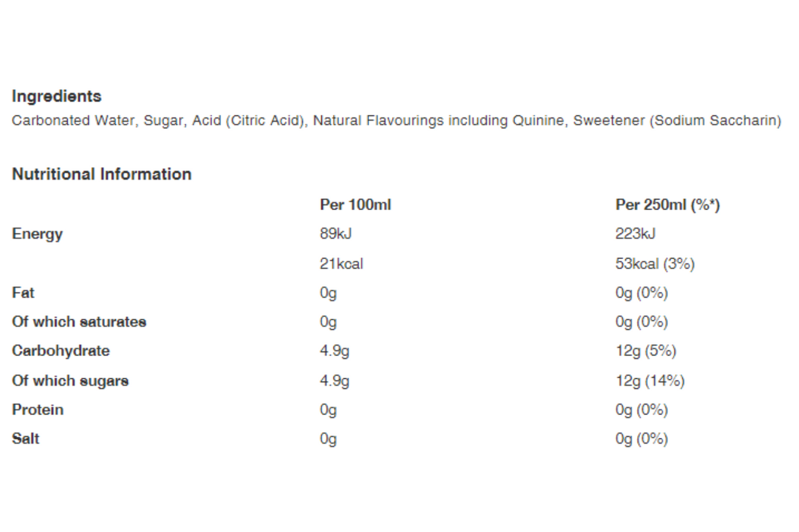
Task: Click the Carbohydrate row label
Action: click(61, 351)
